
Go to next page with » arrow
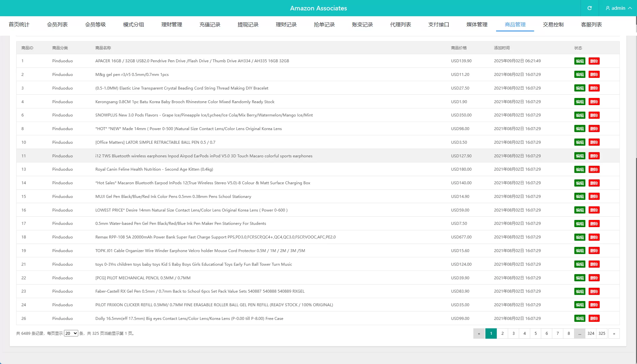point(614,334)
